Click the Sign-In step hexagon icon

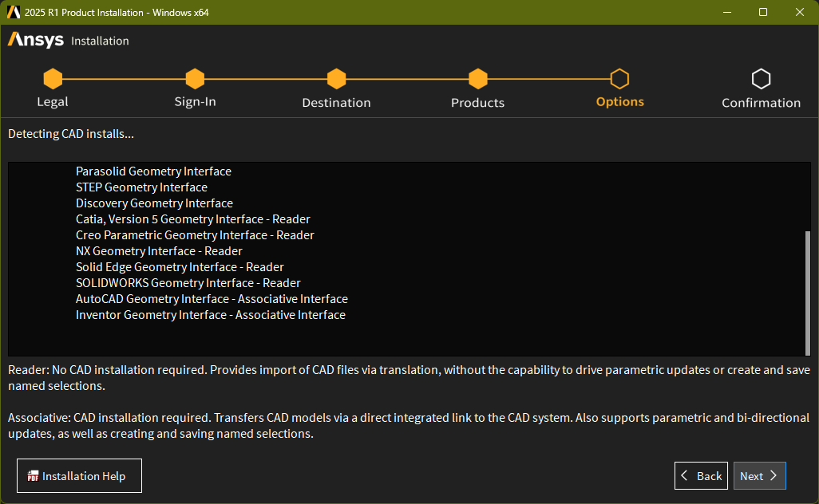coord(195,79)
